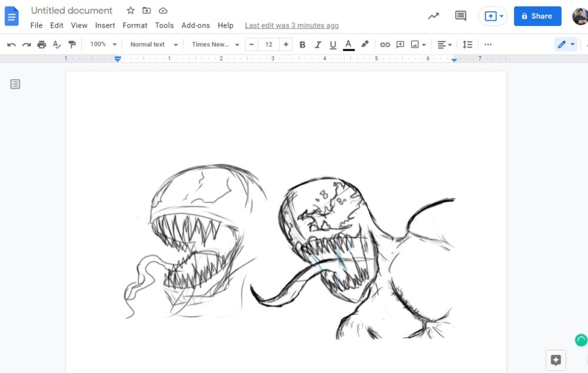Click the Insert link icon
Viewport: 588px width, 373px height.
[385, 45]
